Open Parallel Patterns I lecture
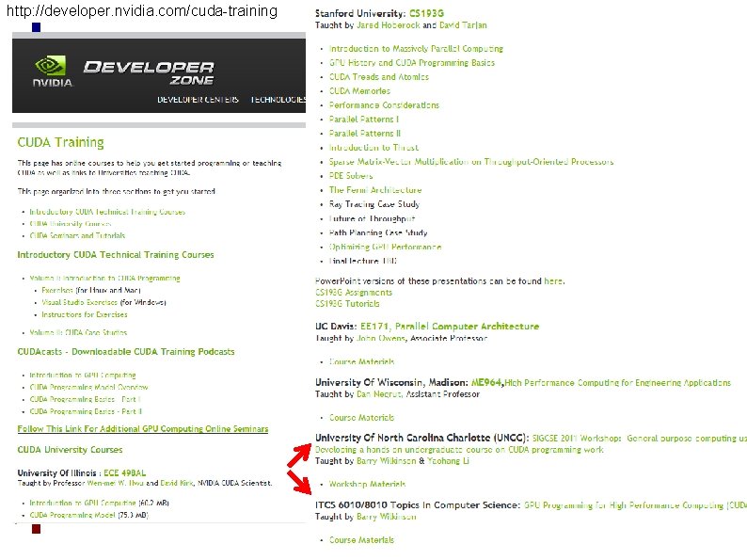This screenshot has height=560, width=747. tap(364, 120)
